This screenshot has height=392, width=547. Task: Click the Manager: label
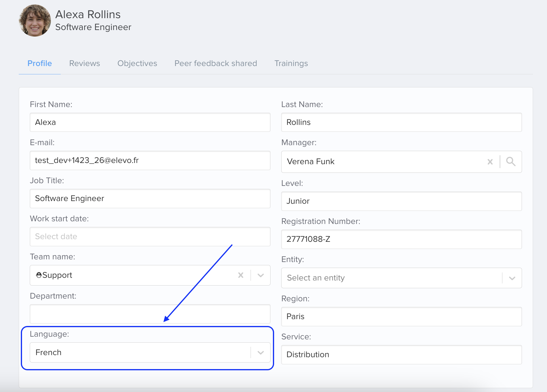[x=299, y=142]
